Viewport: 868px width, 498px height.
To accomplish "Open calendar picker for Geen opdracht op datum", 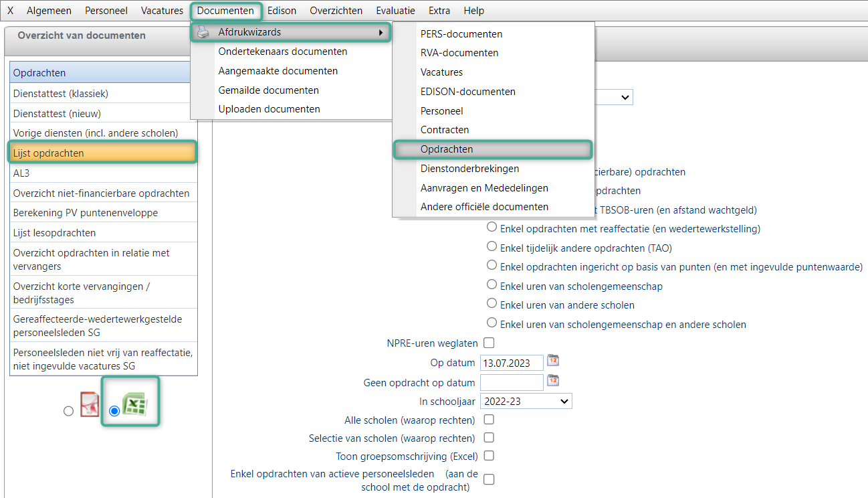I will pos(553,381).
